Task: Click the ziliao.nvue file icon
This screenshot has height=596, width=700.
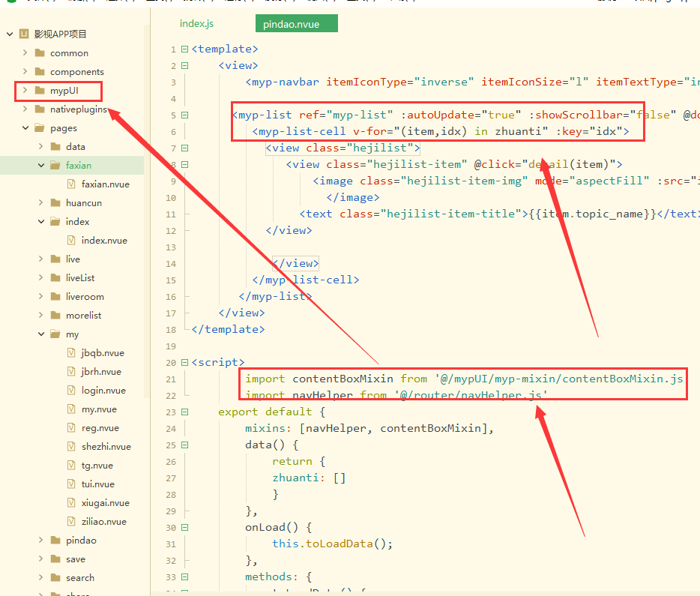Action: click(71, 522)
